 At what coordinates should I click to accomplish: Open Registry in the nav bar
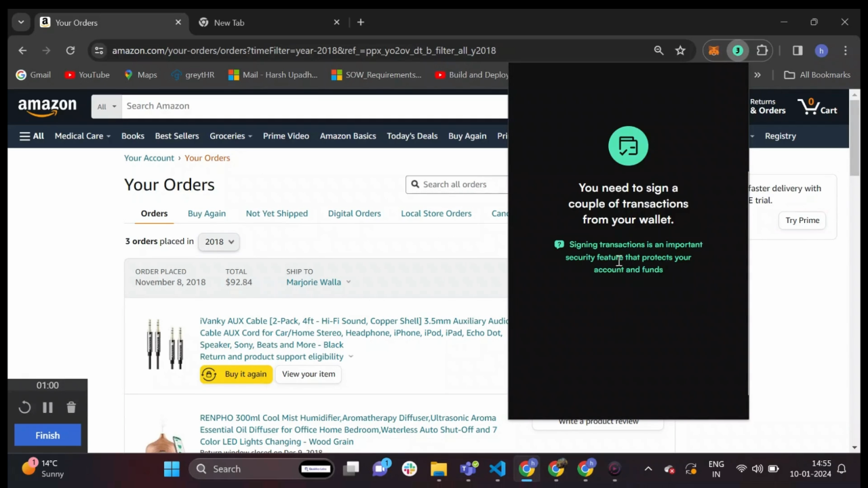click(x=781, y=136)
